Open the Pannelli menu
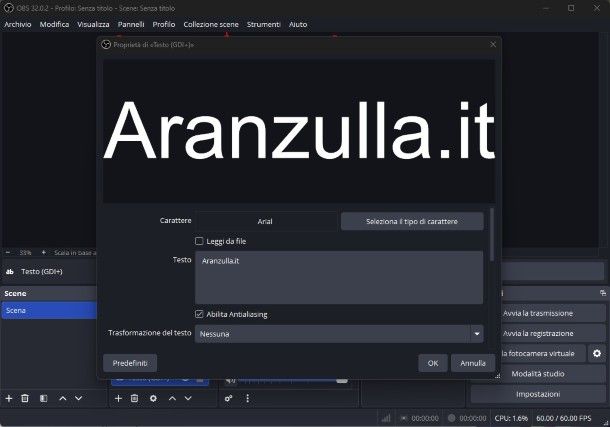Image resolution: width=610 pixels, height=427 pixels. point(131,24)
